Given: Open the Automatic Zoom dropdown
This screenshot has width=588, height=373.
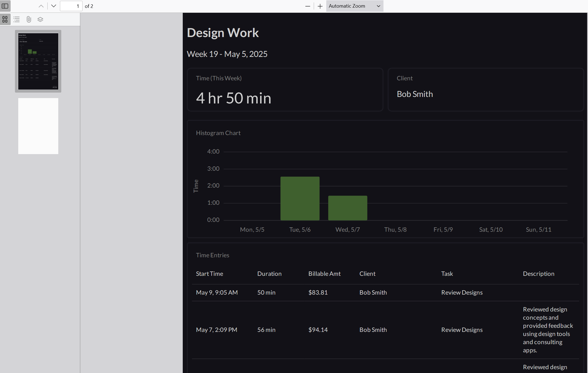Looking at the screenshot, I should [354, 6].
